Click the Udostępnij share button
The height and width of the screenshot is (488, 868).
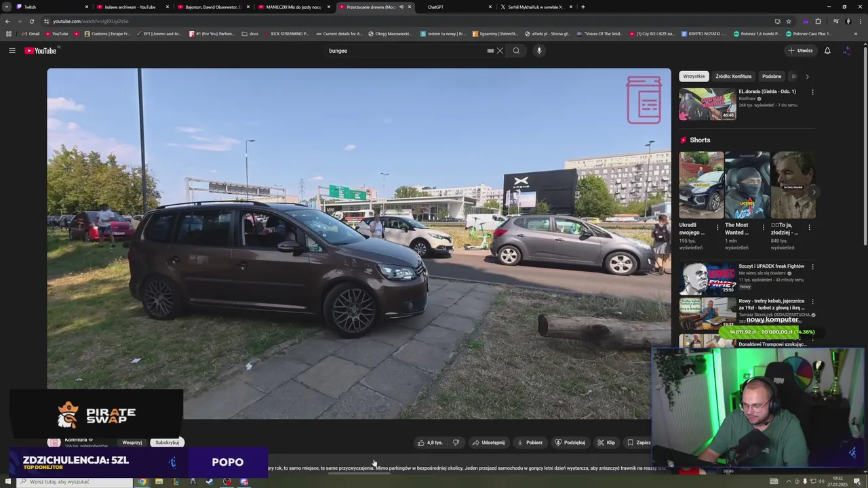pyautogui.click(x=488, y=443)
